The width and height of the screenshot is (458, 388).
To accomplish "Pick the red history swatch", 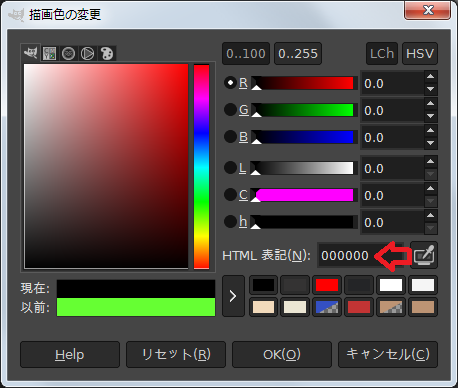I will pyautogui.click(x=327, y=285).
